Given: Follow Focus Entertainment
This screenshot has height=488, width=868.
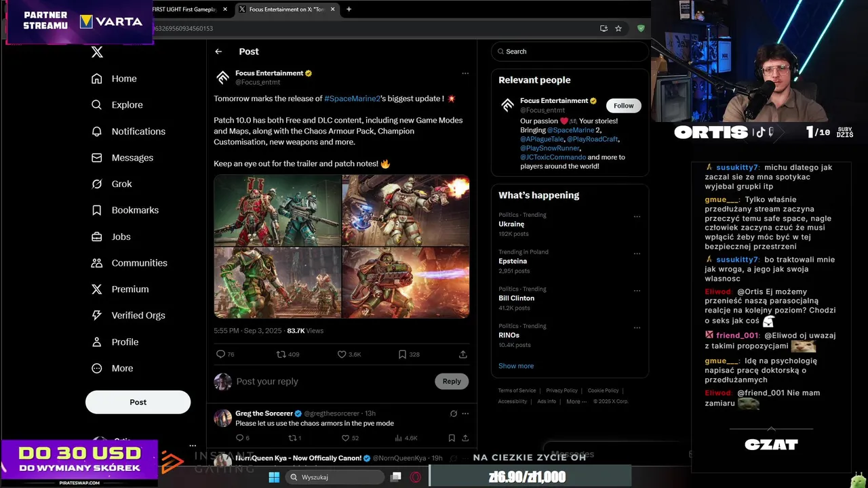Looking at the screenshot, I should pyautogui.click(x=623, y=106).
